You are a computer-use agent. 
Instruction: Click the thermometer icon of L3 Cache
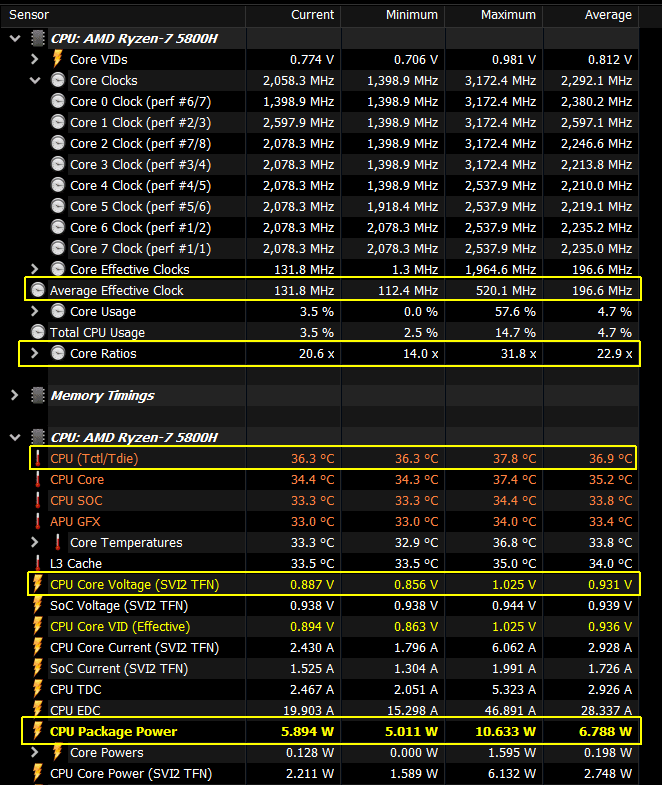[x=38, y=563]
